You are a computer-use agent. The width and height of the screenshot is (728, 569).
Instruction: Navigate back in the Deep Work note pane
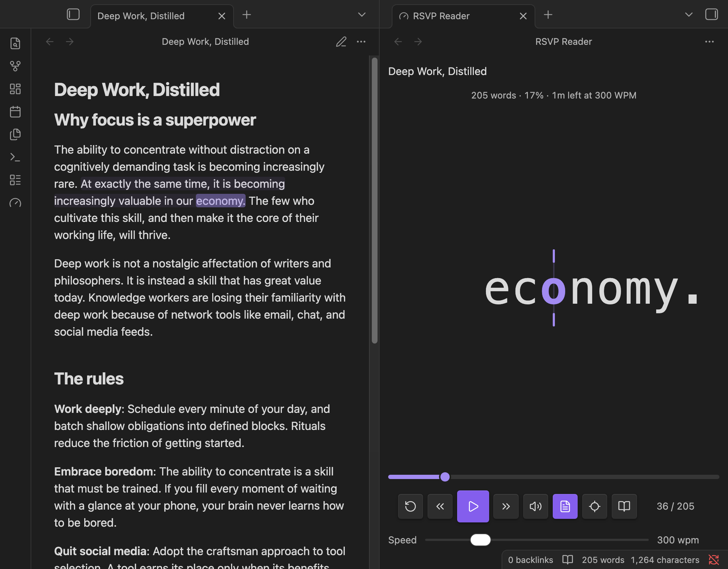50,42
